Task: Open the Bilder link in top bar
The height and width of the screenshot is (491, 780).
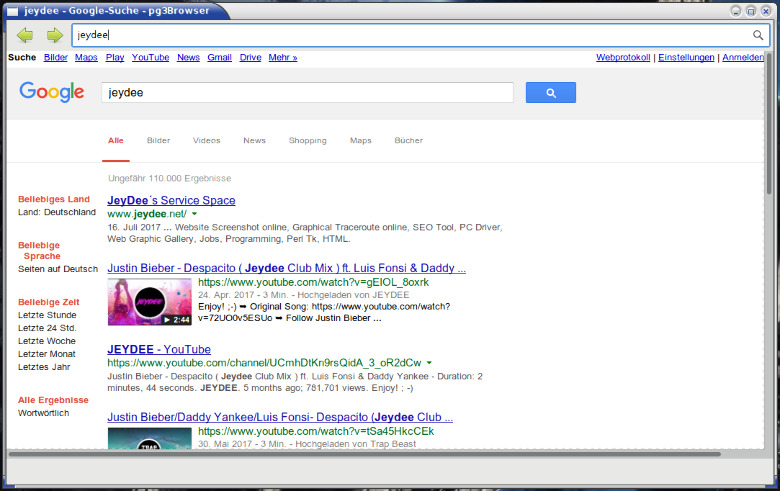Action: pyautogui.click(x=56, y=57)
